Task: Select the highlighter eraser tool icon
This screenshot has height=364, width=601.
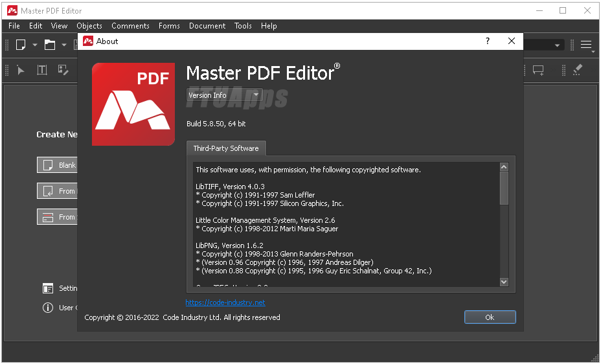Action: pos(578,70)
